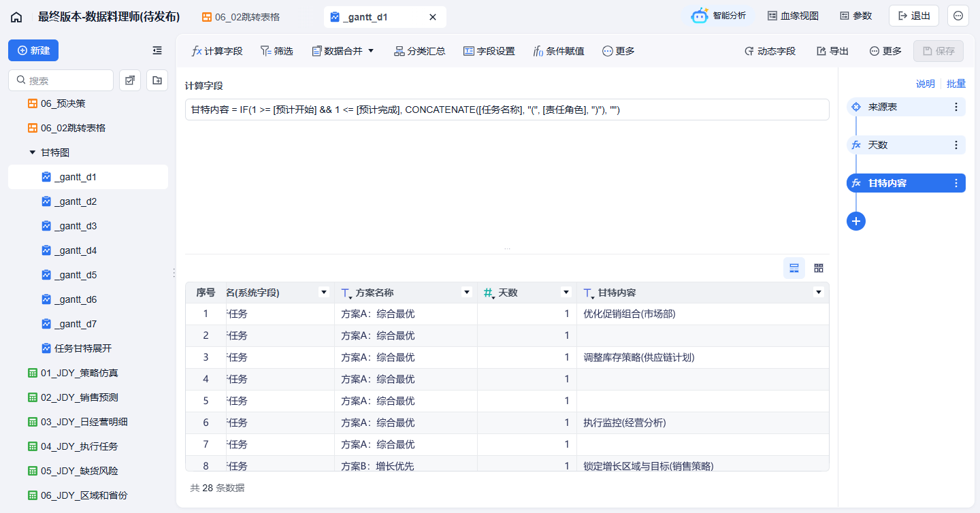Open the 02_JDY_销售预测 table
This screenshot has height=513, width=980.
(88, 397)
